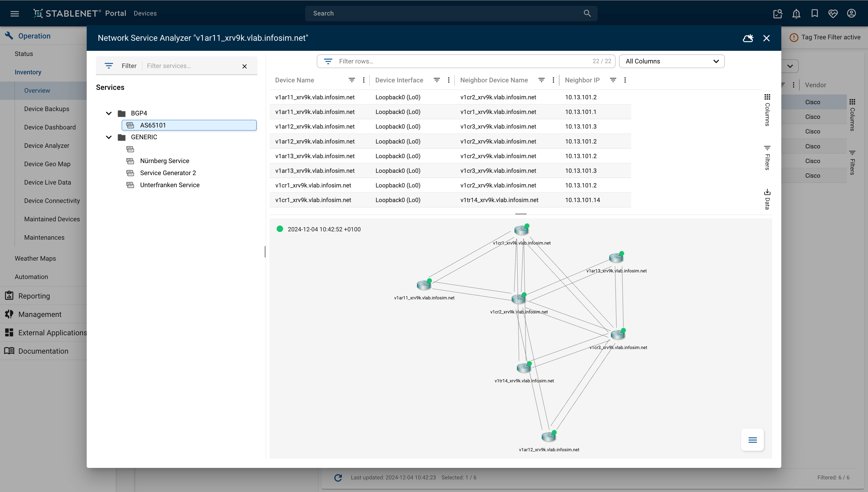Open Neighbor IP column options menu
The width and height of the screenshot is (868, 492).
coord(625,80)
